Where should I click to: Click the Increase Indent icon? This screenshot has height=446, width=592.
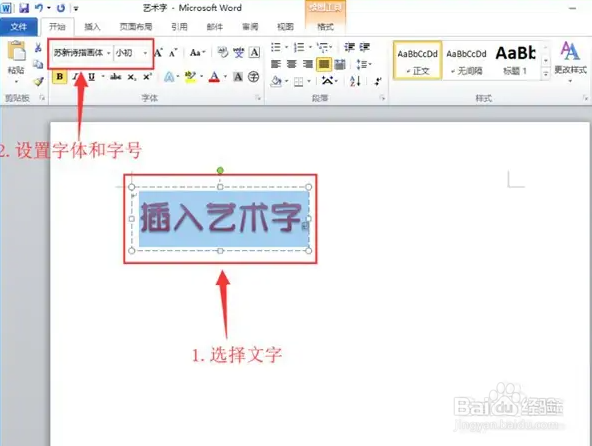pos(365,47)
